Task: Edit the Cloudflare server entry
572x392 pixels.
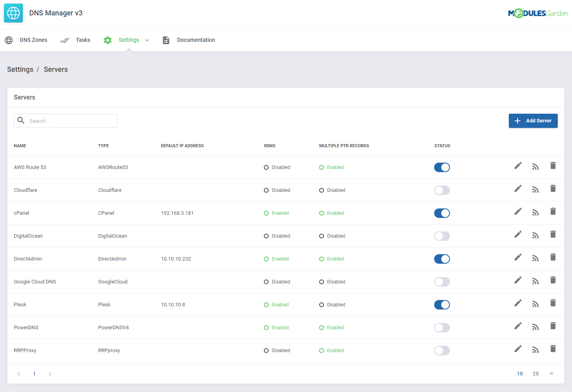Action: pyautogui.click(x=518, y=189)
